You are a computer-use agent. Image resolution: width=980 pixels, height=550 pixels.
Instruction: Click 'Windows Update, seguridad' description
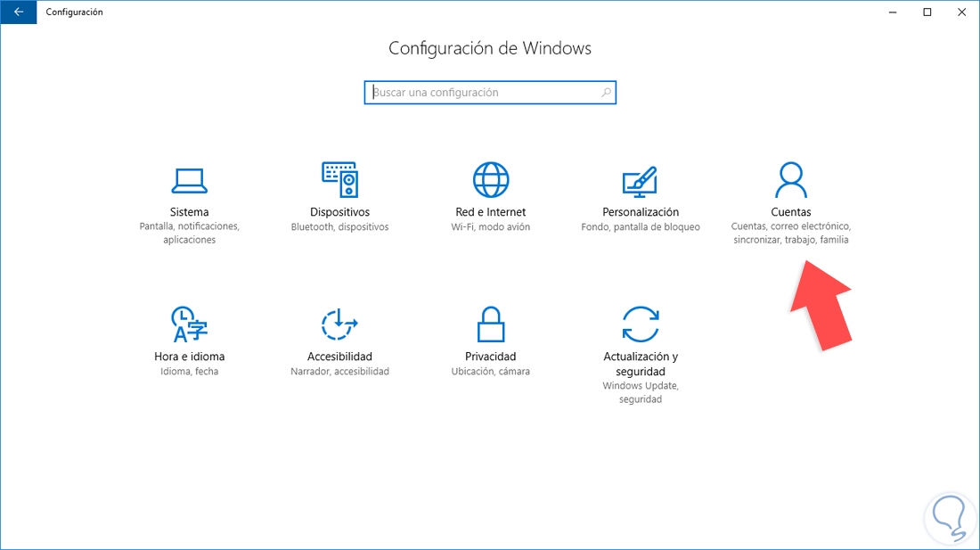[x=641, y=392]
